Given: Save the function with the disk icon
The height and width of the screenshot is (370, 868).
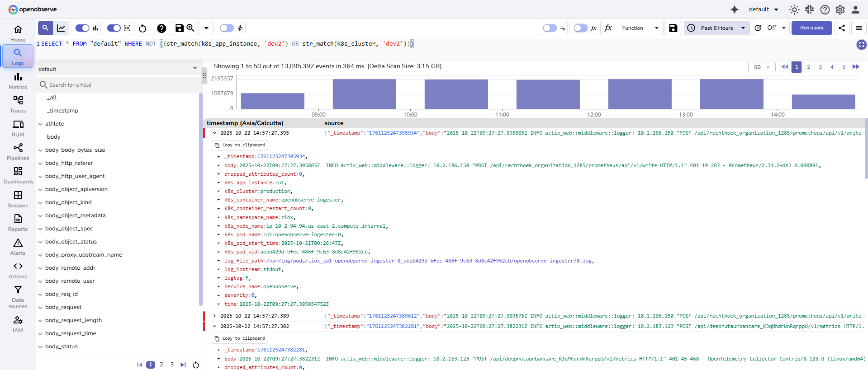Looking at the screenshot, I should [673, 28].
